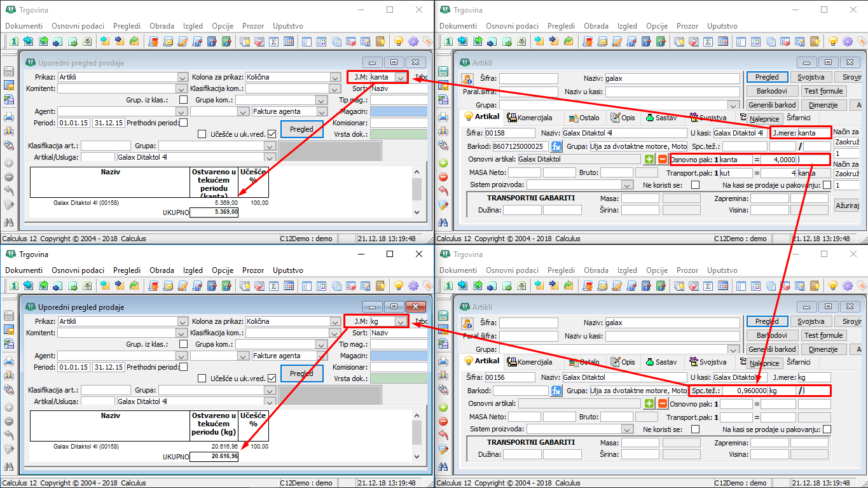This screenshot has height=488, width=868.
Task: Click report scrollbar down arrow in kanta report window
Action: (417, 212)
